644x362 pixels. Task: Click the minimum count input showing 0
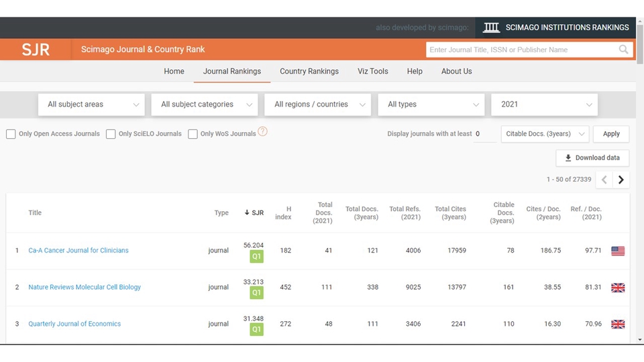pos(484,134)
